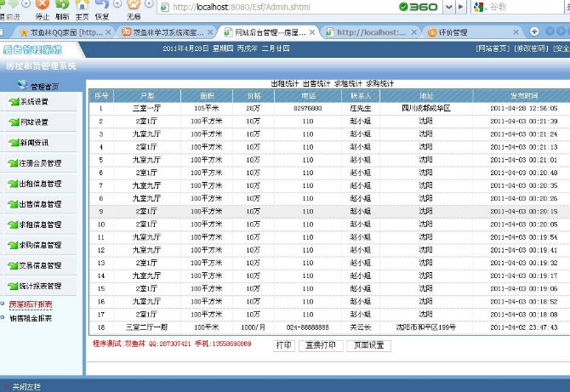Click the green arrow beside 注册会员管理

point(13,163)
